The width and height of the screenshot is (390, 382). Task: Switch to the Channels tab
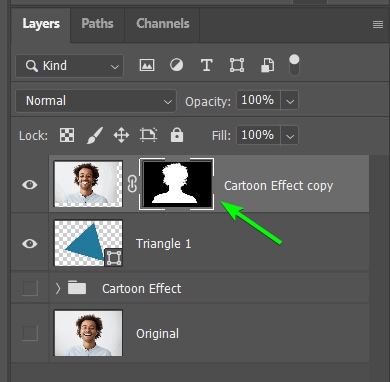coord(163,24)
